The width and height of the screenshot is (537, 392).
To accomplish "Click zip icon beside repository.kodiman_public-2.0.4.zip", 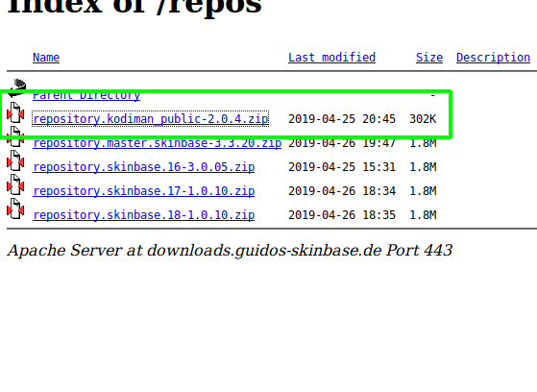I will coord(15,112).
